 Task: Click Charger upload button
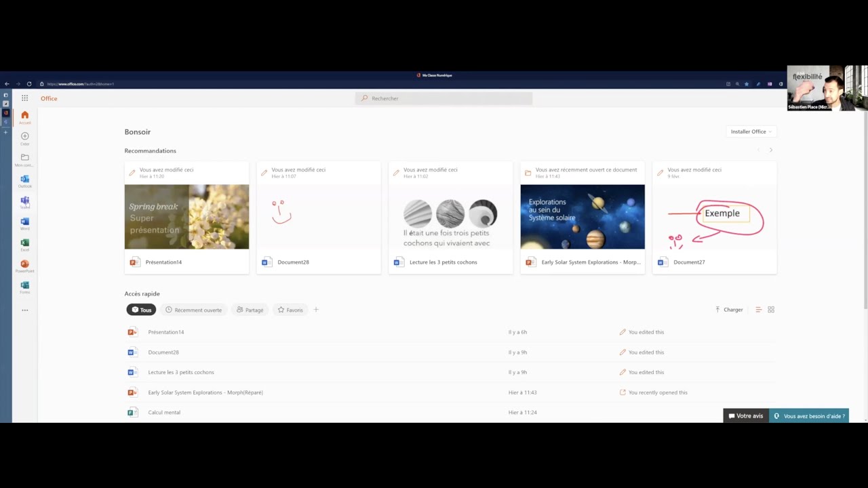(729, 310)
